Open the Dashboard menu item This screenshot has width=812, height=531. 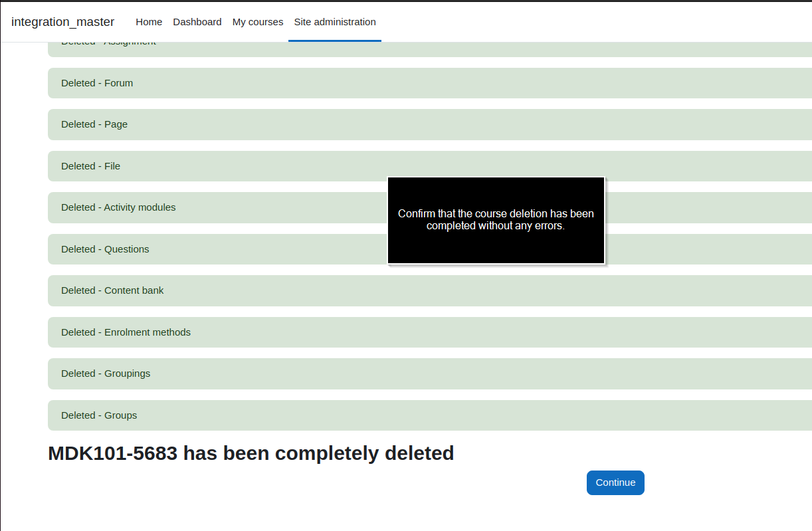(x=197, y=22)
